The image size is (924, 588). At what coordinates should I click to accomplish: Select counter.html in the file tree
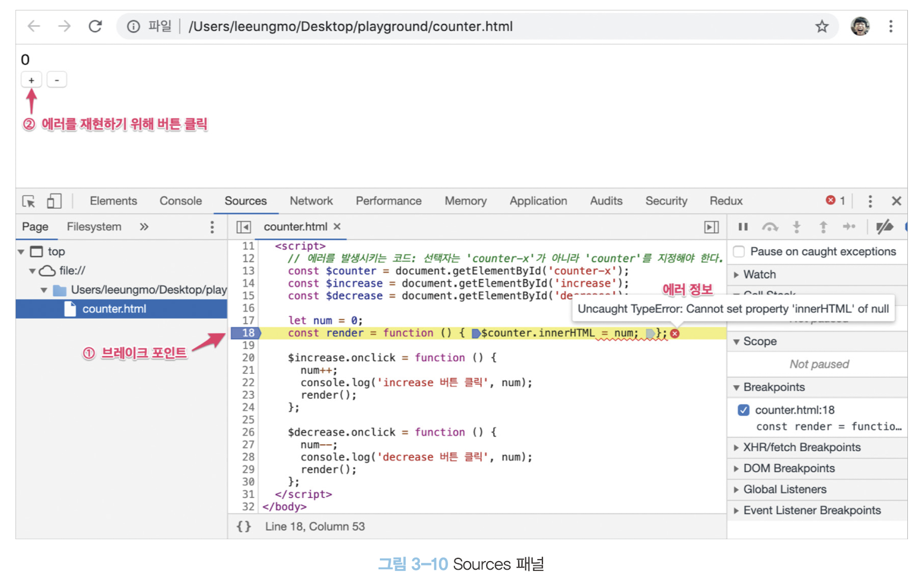[121, 309]
